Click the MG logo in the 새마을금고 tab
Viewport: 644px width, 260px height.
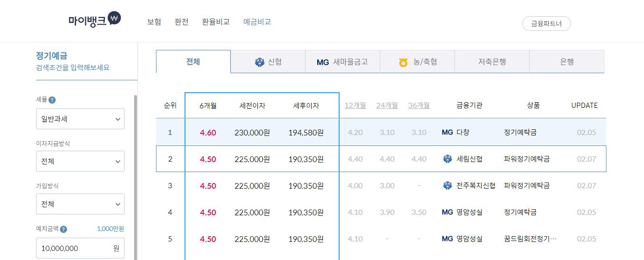coord(323,62)
